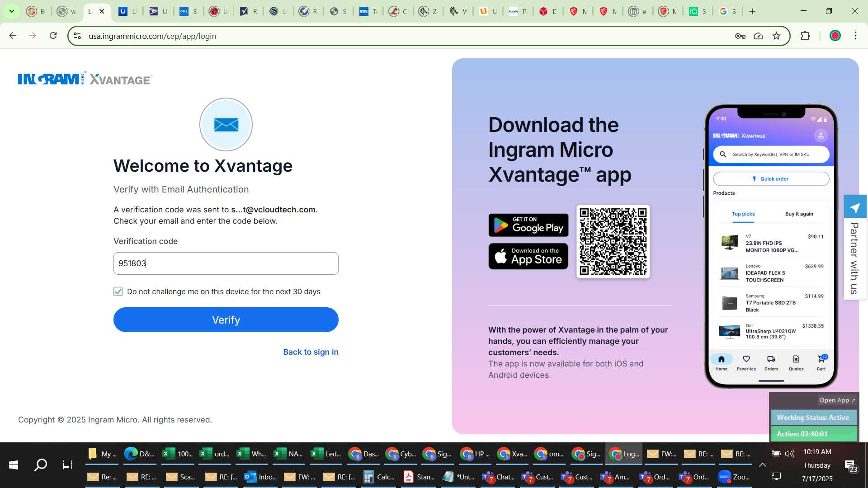The width and height of the screenshot is (868, 488).
Task: Open the Untitled Notepad taskbar item
Action: [458, 477]
